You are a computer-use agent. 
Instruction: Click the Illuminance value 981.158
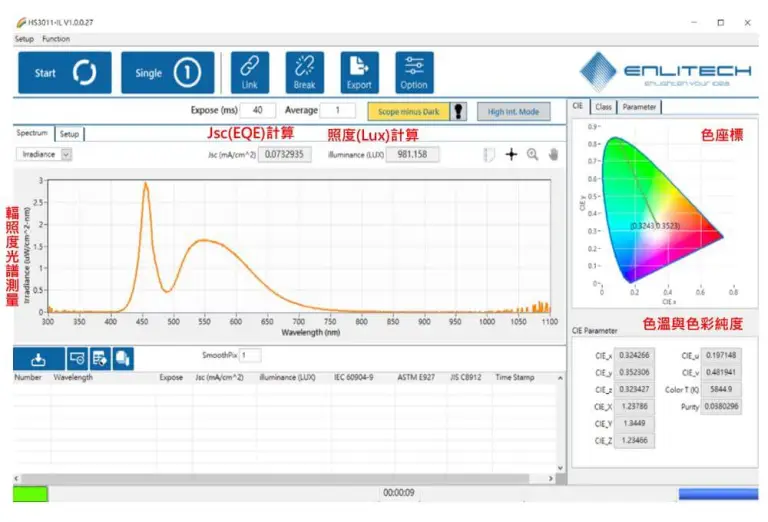pyautogui.click(x=412, y=154)
